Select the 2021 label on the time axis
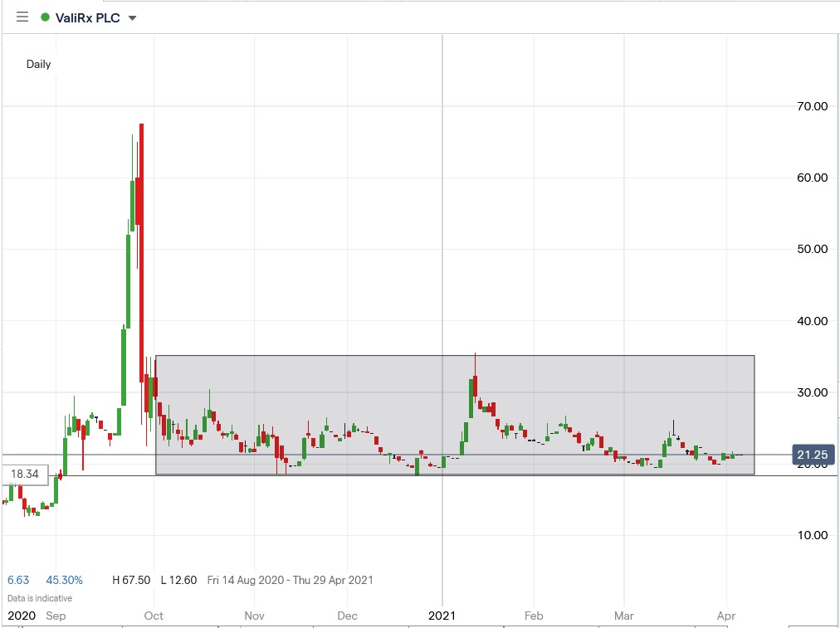Image resolution: width=840 pixels, height=628 pixels. click(x=442, y=616)
